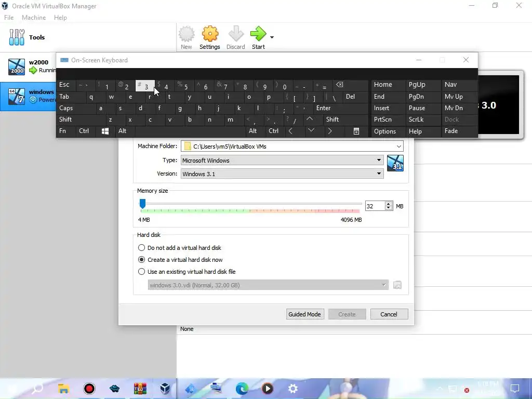Screen dimensions: 532x399
Task: Click the memory size MB input field
Action: pyautogui.click(x=375, y=206)
